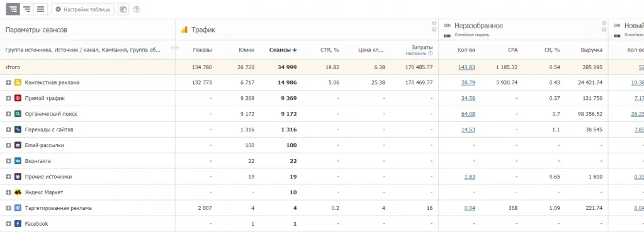Click the Таргетированная реклама icon
Image resolution: width=644 pixels, height=232 pixels.
pyautogui.click(x=18, y=208)
